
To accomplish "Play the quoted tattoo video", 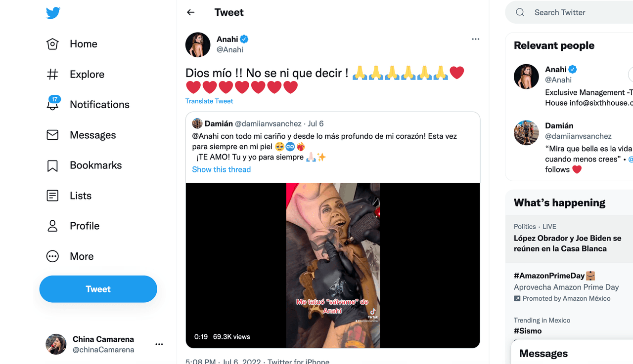I will click(x=333, y=265).
